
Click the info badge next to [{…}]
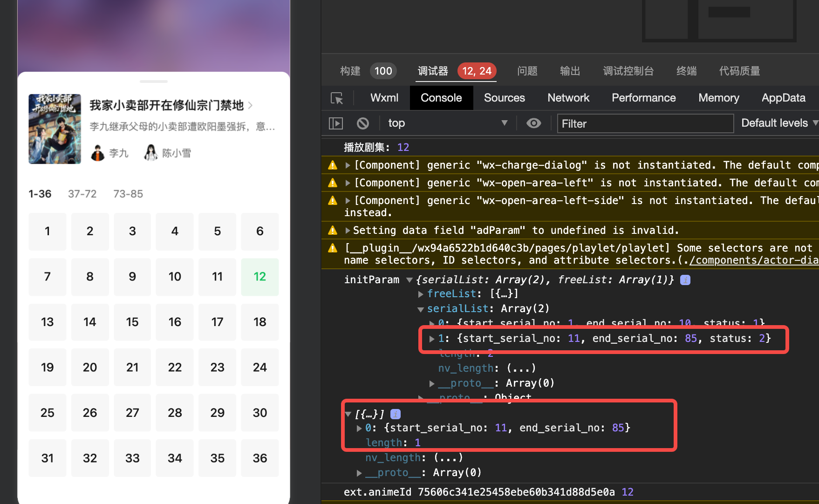396,414
